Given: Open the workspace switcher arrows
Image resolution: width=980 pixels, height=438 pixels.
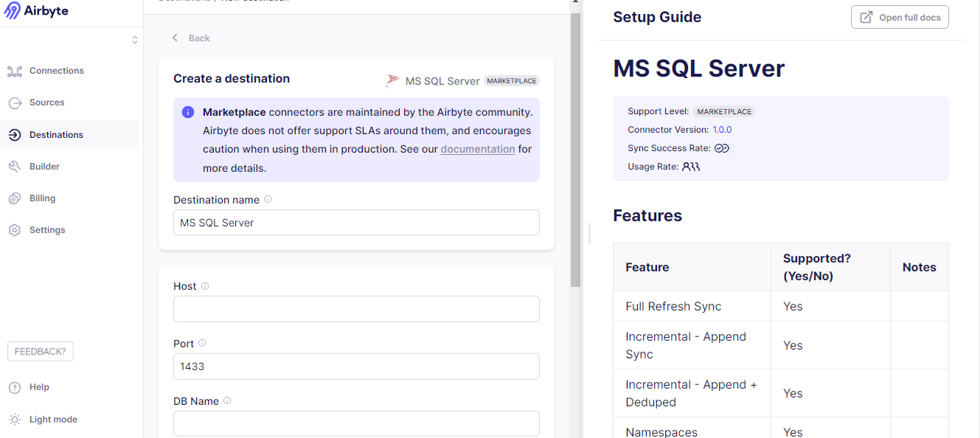Looking at the screenshot, I should click(x=134, y=40).
